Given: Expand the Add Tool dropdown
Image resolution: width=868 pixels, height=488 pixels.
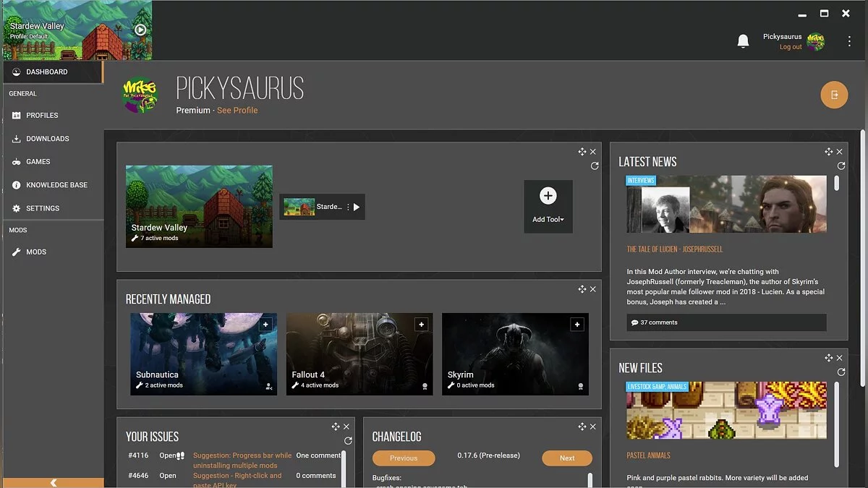Looking at the screenshot, I should coord(548,220).
